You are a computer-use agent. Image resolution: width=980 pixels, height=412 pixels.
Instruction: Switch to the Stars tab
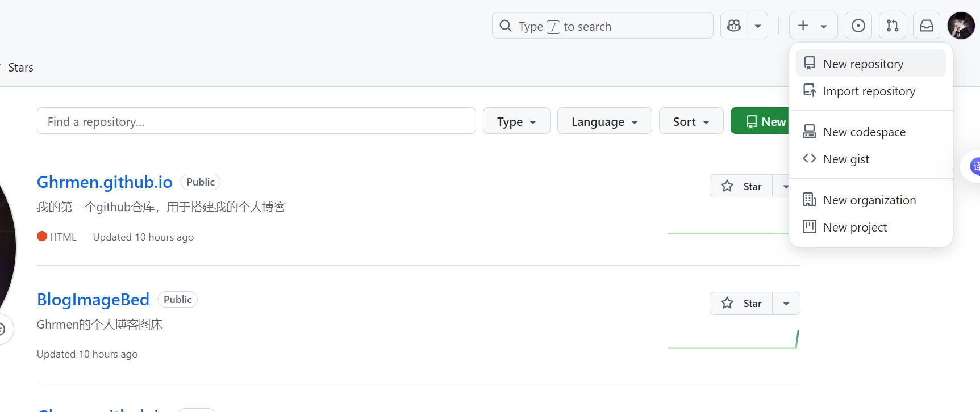[x=20, y=68]
